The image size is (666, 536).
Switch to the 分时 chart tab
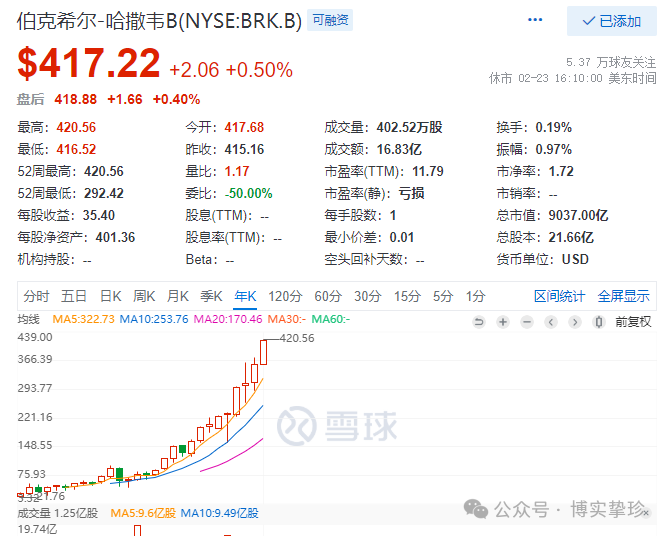36,296
